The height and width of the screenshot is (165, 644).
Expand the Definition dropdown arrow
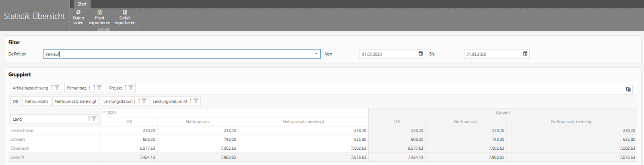[316, 54]
